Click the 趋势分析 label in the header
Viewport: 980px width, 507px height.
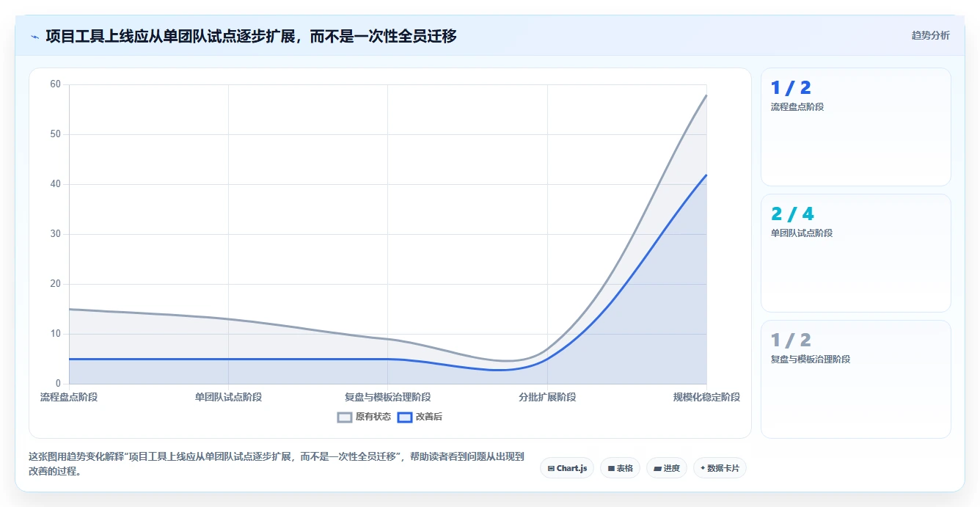[930, 35]
